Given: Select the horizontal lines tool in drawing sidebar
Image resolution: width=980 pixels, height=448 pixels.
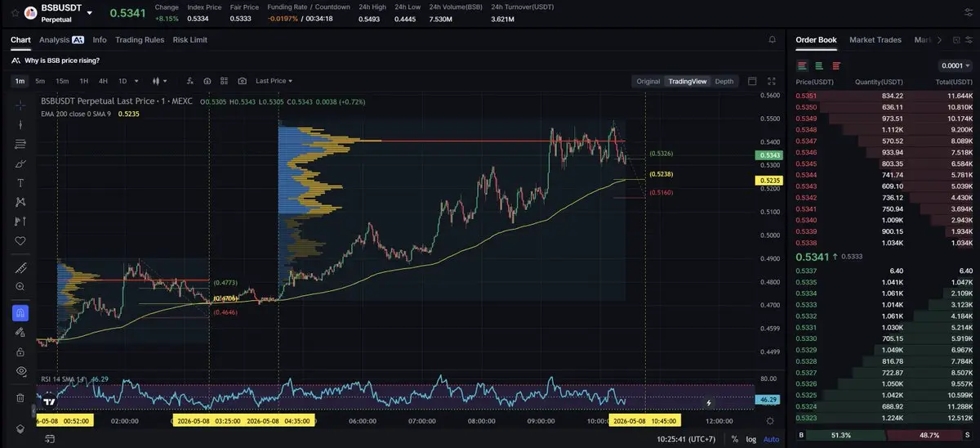Looking at the screenshot, I should coord(20,145).
